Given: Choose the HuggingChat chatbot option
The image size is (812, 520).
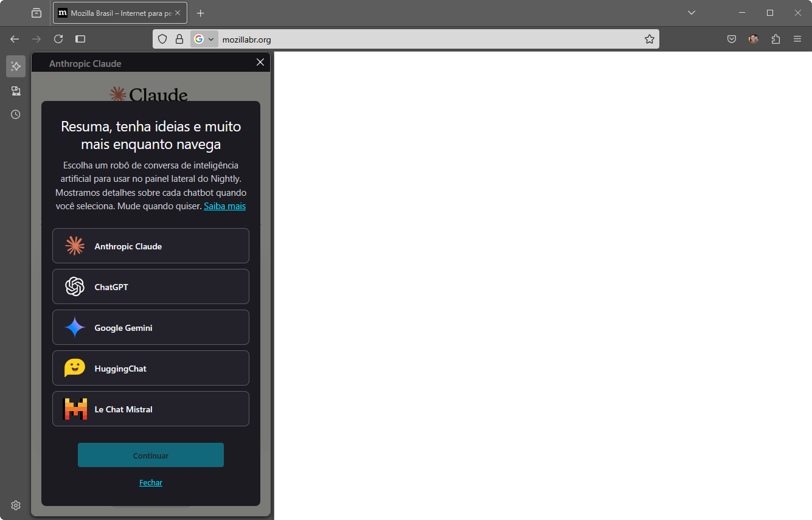Looking at the screenshot, I should (x=151, y=368).
